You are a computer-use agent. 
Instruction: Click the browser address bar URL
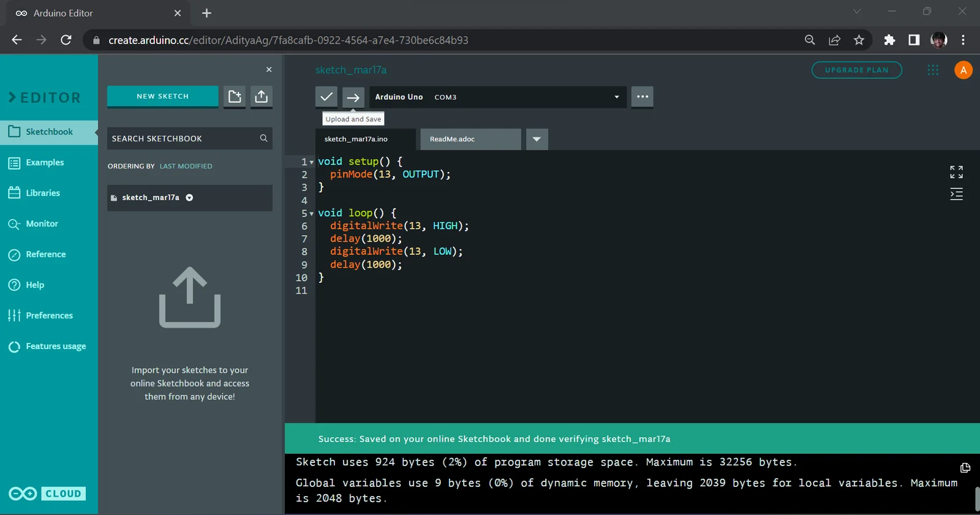tap(288, 40)
